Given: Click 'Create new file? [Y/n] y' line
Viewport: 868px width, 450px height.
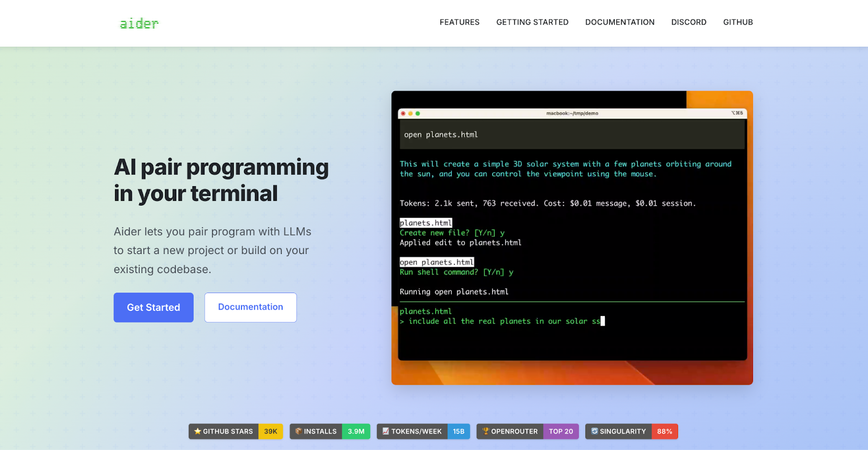Looking at the screenshot, I should click(x=452, y=233).
